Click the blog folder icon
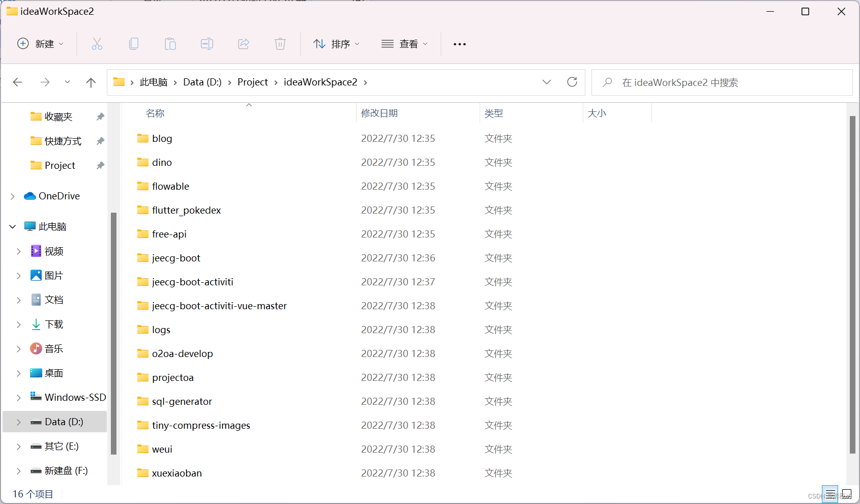The image size is (860, 504). pyautogui.click(x=143, y=138)
